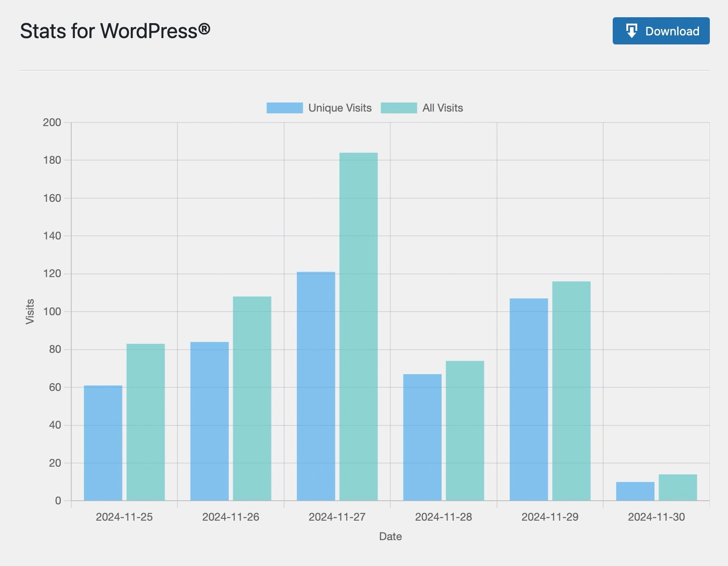Click the 0 y-axis value
Viewport: 728px width, 566px height.
[58, 501]
